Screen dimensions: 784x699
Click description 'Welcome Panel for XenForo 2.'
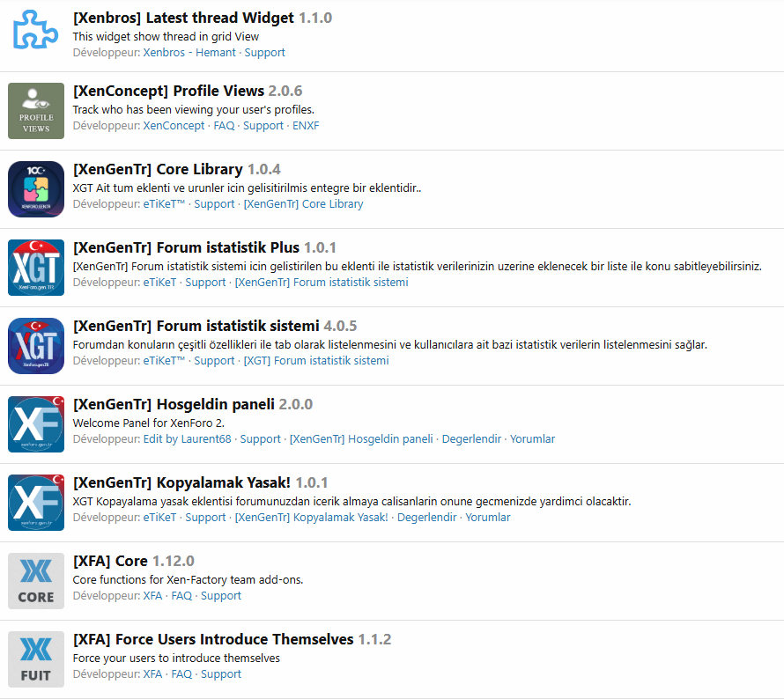click(x=149, y=423)
